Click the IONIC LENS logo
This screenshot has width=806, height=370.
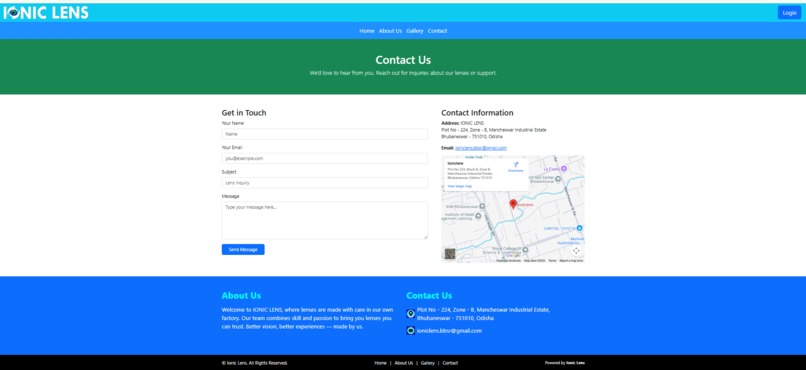[x=46, y=13]
